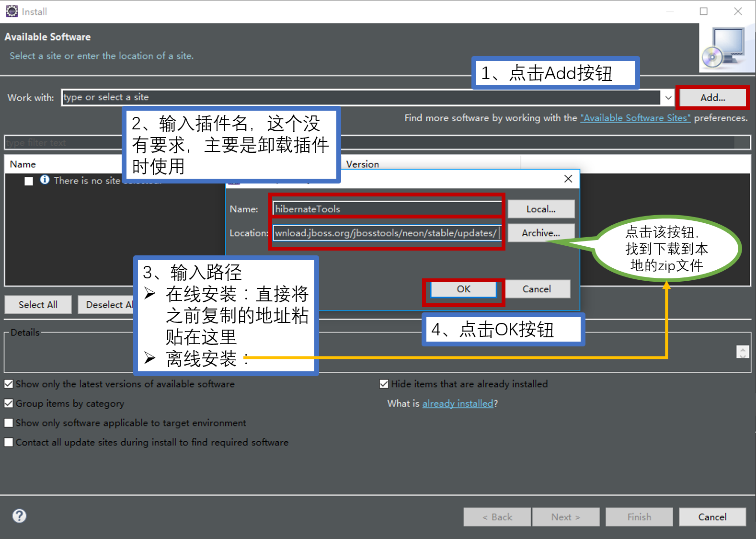Image resolution: width=756 pixels, height=539 pixels.
Task: Open the help question mark icon
Action: (x=19, y=516)
